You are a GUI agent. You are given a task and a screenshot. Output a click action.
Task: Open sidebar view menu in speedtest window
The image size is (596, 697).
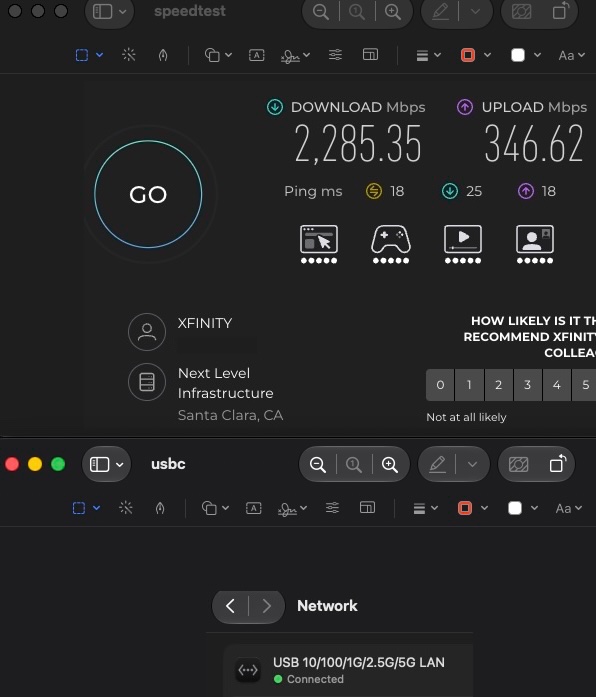(109, 12)
